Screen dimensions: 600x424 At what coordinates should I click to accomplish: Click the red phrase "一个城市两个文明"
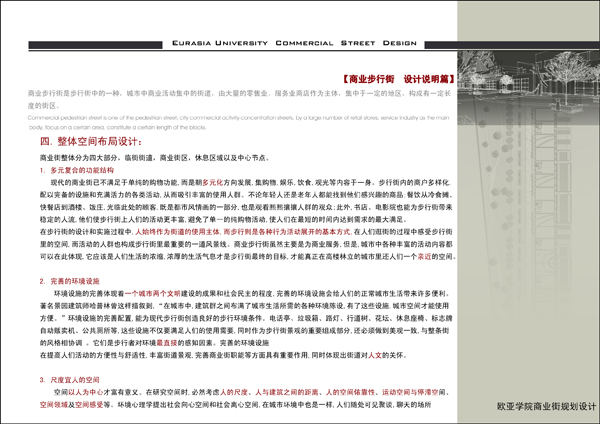(x=153, y=294)
